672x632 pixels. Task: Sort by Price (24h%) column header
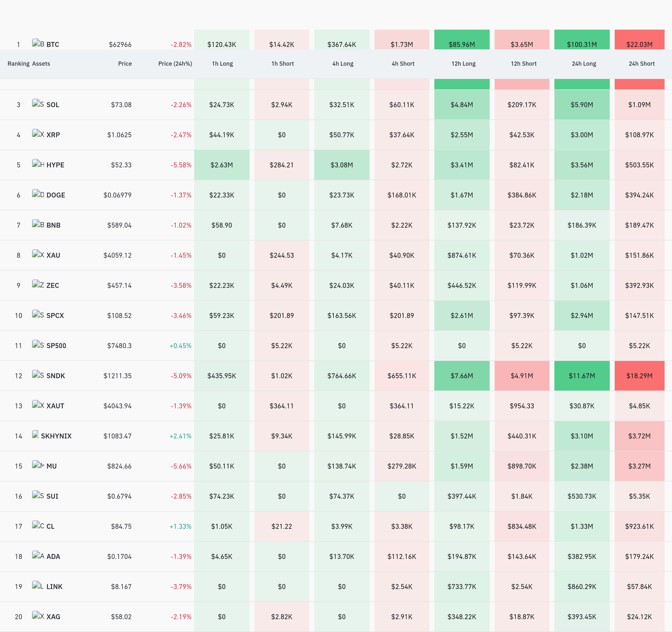point(175,63)
